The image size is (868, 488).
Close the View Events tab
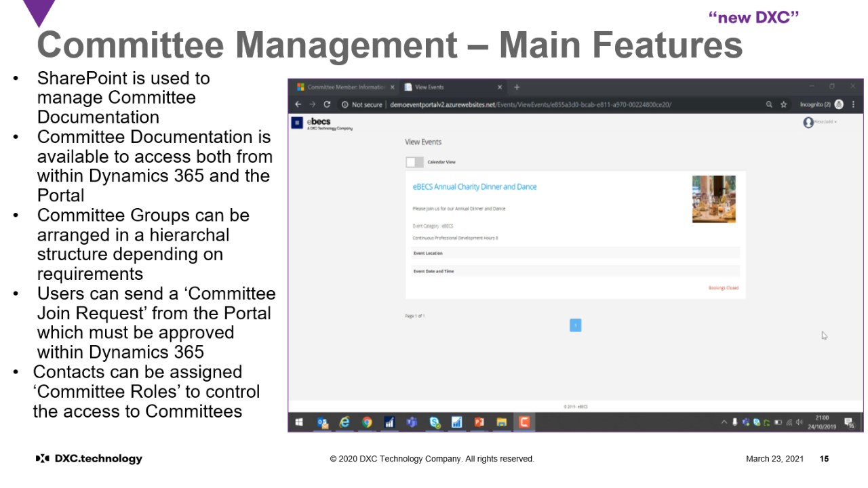(x=500, y=87)
